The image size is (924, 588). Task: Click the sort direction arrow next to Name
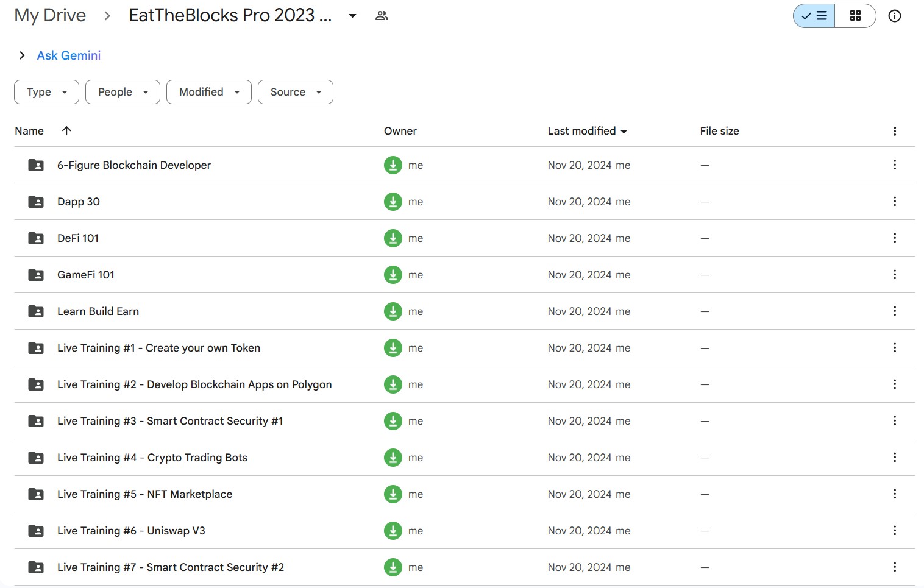tap(66, 130)
